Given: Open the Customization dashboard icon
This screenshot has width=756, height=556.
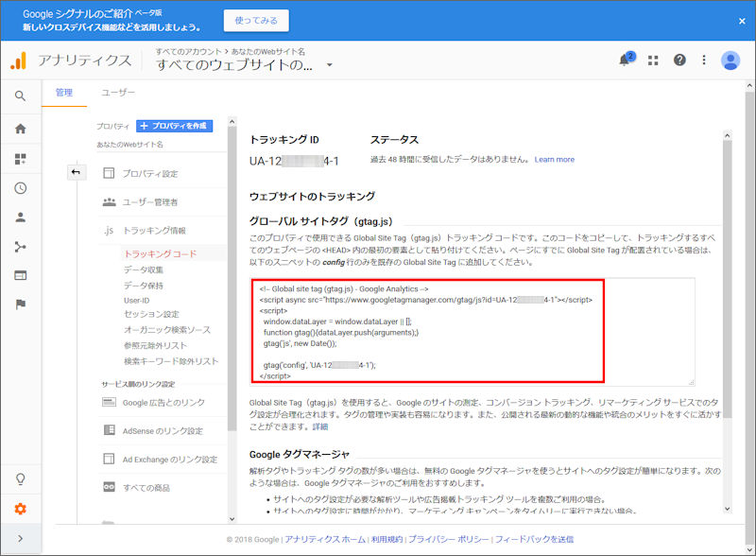Looking at the screenshot, I should click(20, 159).
